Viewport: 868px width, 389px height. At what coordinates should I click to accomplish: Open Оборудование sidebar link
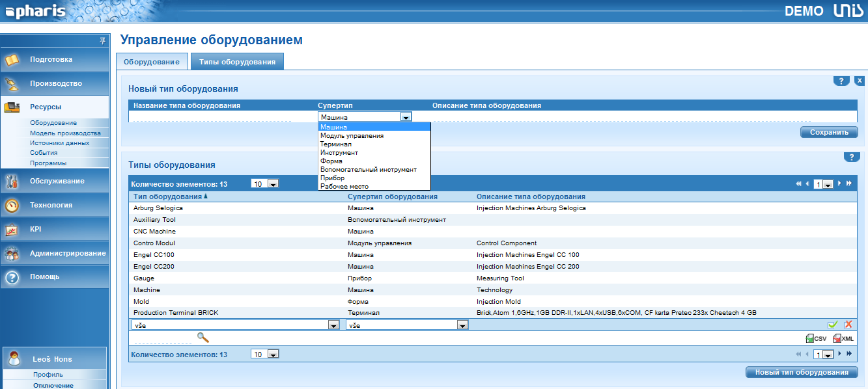53,122
